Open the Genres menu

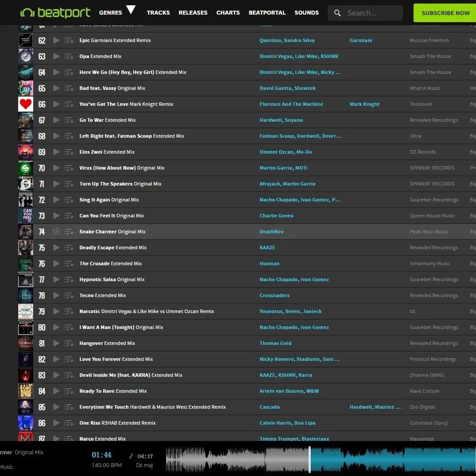[x=111, y=13]
